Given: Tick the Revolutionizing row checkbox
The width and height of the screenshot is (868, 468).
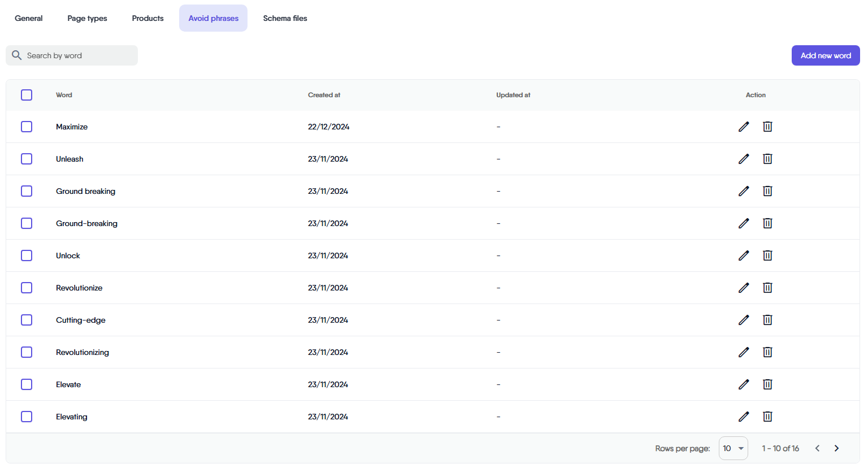Looking at the screenshot, I should coord(27,352).
